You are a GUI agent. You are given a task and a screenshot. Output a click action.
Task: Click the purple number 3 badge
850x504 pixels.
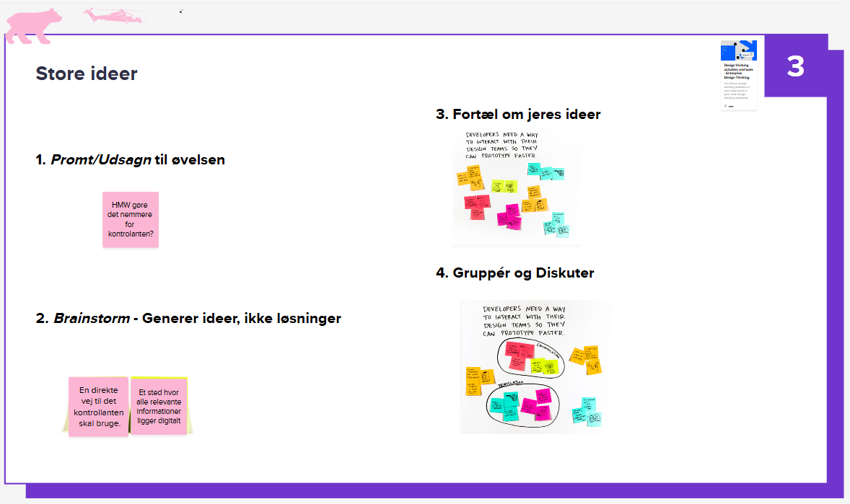(795, 66)
